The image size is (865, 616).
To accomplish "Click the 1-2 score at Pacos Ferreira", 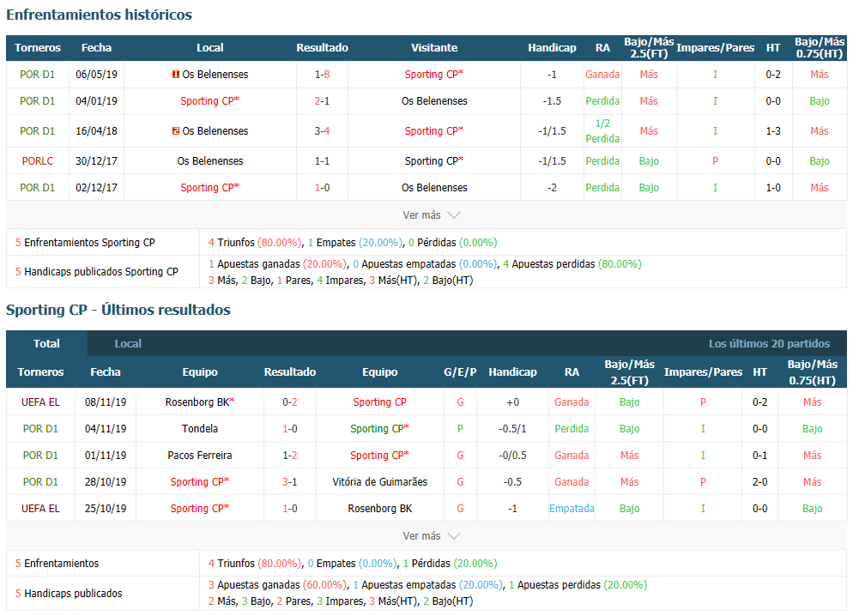I will pyautogui.click(x=290, y=456).
